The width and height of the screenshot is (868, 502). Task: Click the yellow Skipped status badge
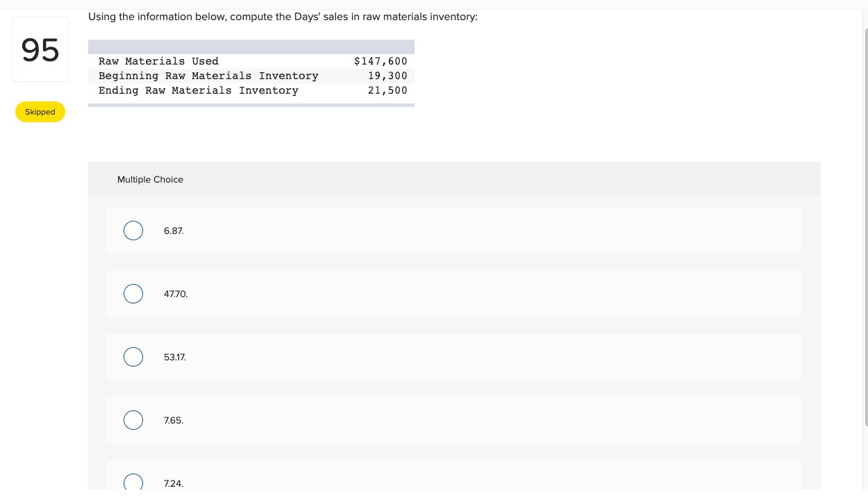(40, 112)
